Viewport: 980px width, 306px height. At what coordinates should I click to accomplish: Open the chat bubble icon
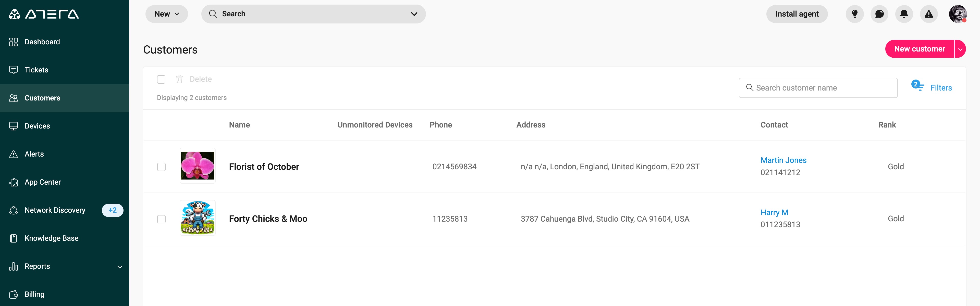tap(879, 14)
